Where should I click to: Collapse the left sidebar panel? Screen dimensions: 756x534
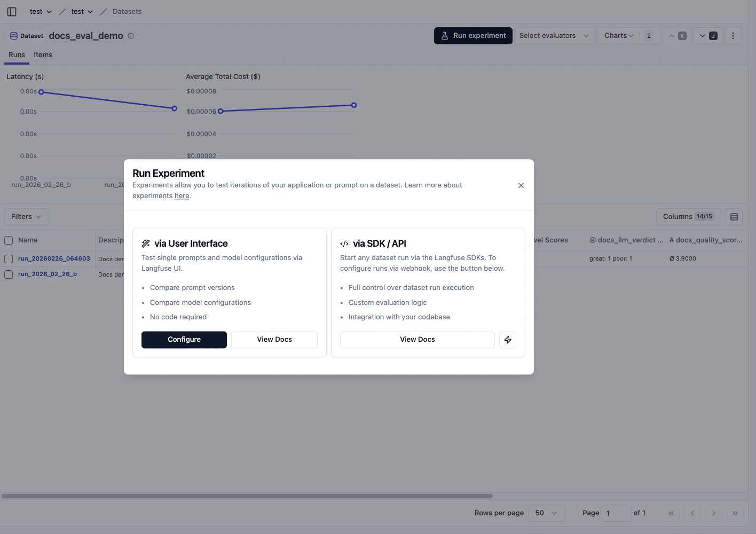click(x=11, y=11)
